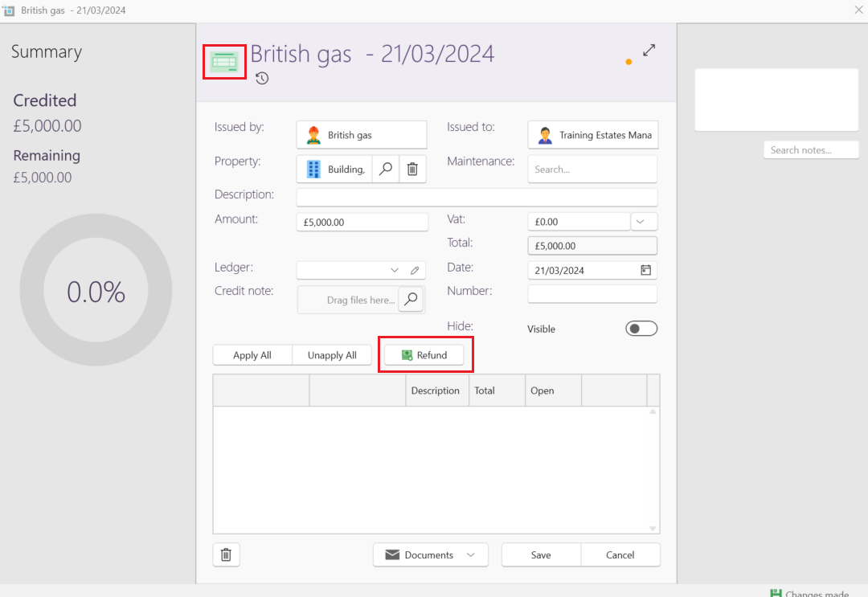Click the notes text area on right panel
Image resolution: width=868 pixels, height=597 pixels.
776,100
